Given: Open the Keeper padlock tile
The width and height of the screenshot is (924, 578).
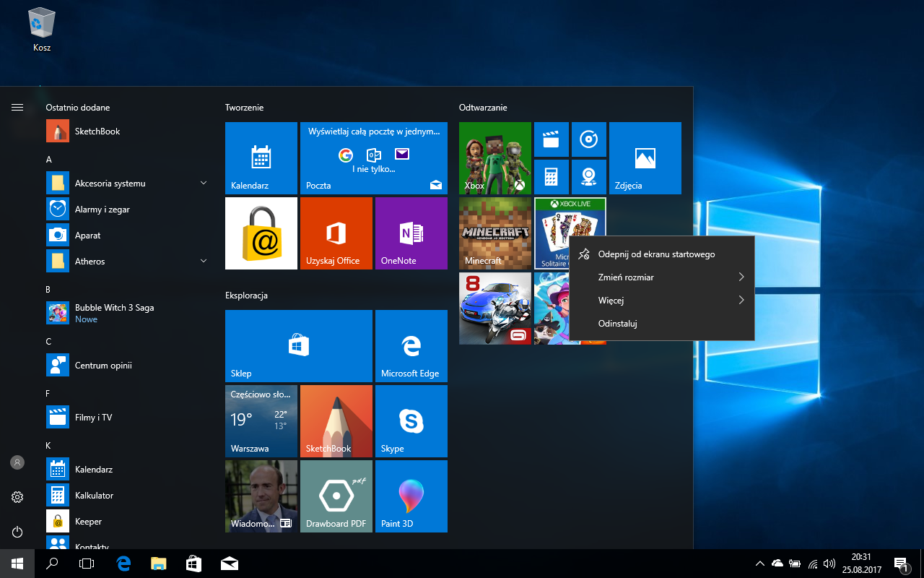Looking at the screenshot, I should pyautogui.click(x=261, y=233).
